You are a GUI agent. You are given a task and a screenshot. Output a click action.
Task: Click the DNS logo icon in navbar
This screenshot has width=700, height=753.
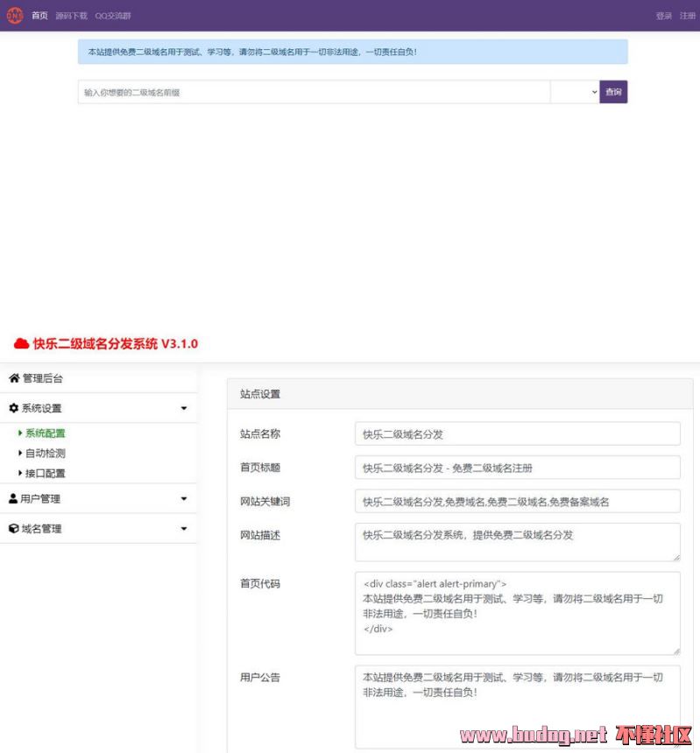click(14, 16)
